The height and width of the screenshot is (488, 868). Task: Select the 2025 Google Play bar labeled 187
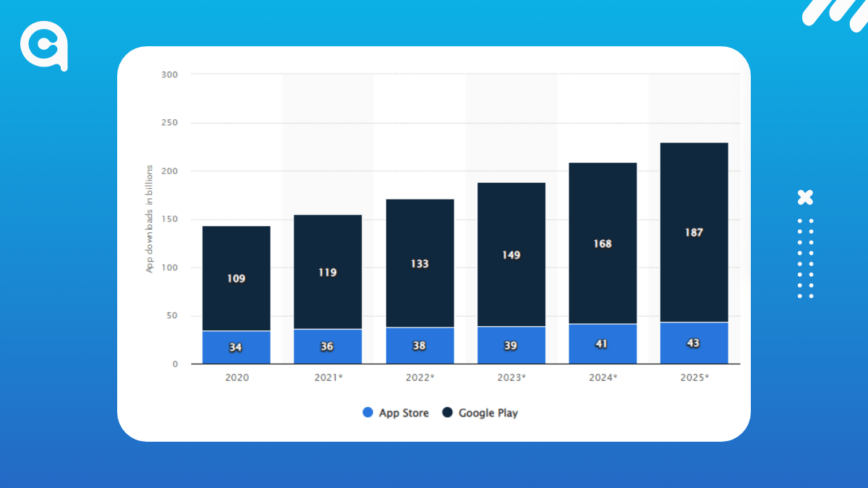[694, 233]
